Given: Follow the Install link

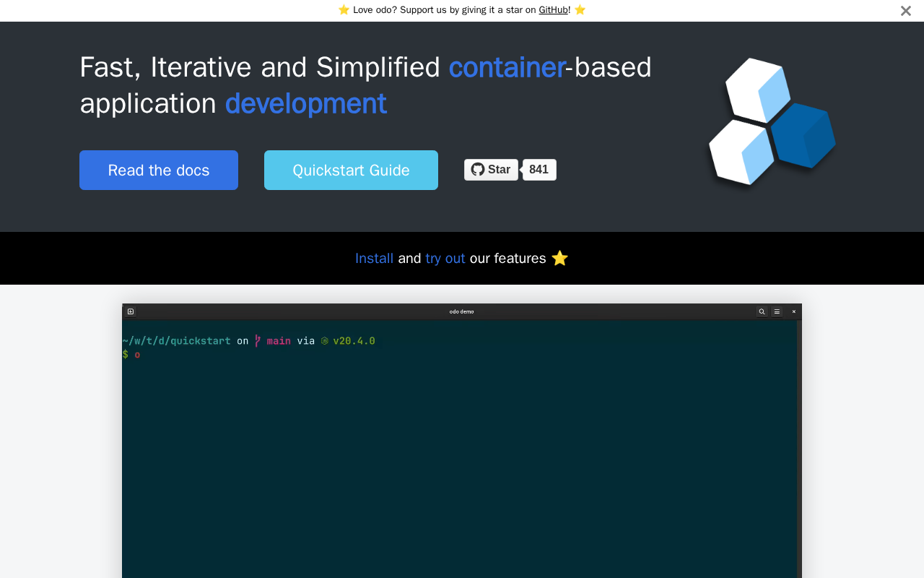Looking at the screenshot, I should [374, 258].
